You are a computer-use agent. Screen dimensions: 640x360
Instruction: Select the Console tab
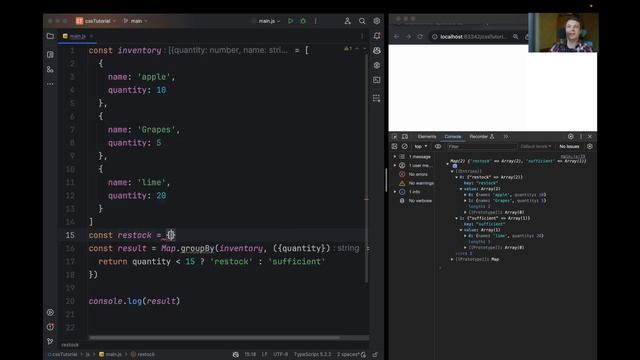tap(453, 137)
